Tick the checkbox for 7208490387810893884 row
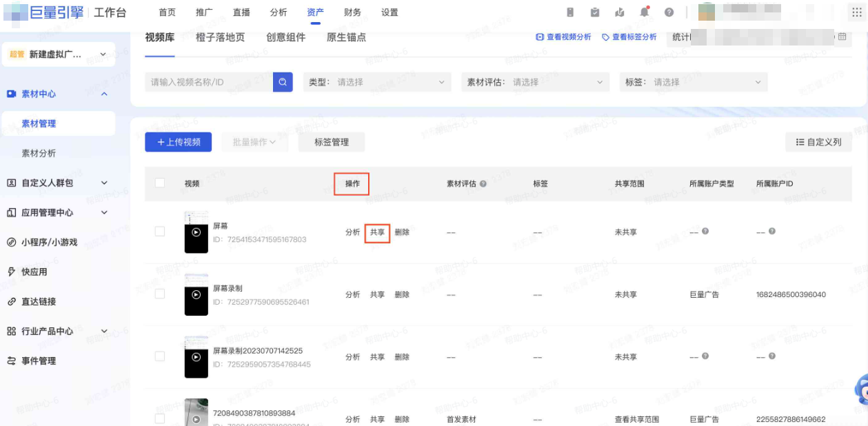Screen dimensions: 868x426 (x=160, y=418)
